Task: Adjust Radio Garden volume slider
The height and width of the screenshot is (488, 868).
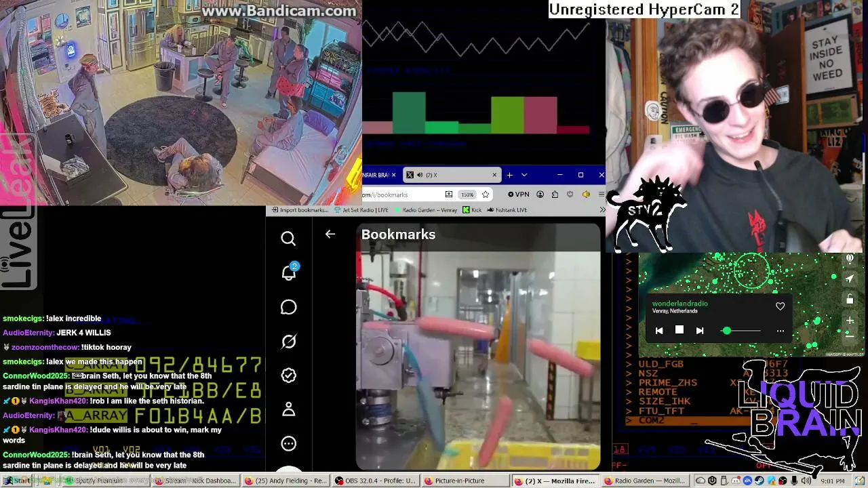Action: (x=742, y=331)
